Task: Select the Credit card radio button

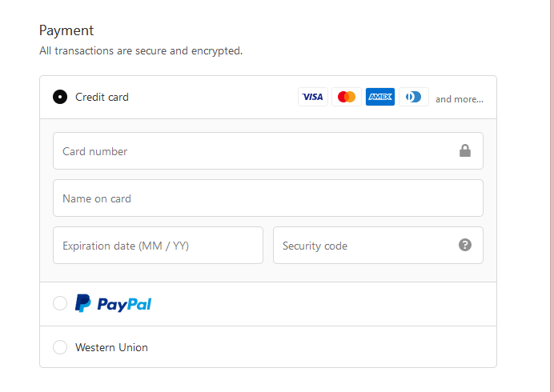Action: pos(60,97)
